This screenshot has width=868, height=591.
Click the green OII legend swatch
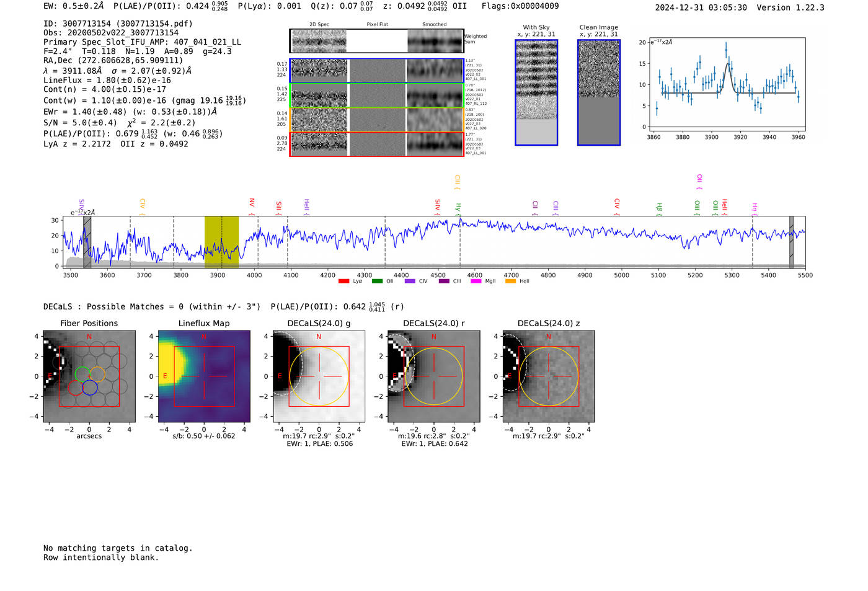[x=378, y=282]
